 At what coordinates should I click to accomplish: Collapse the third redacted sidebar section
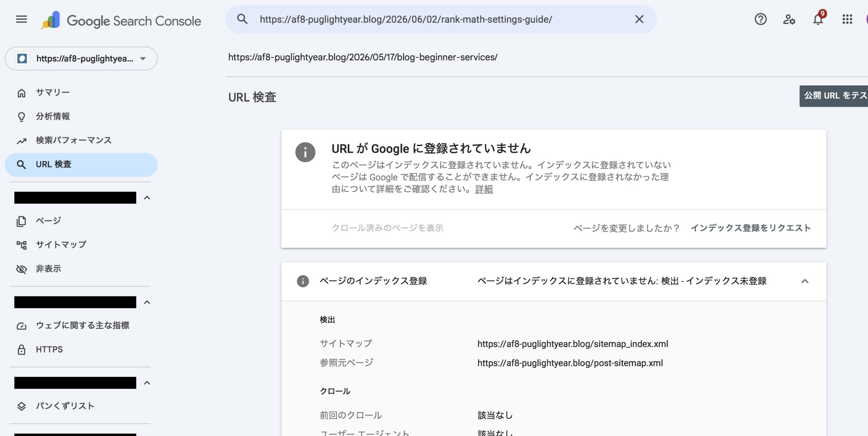147,383
